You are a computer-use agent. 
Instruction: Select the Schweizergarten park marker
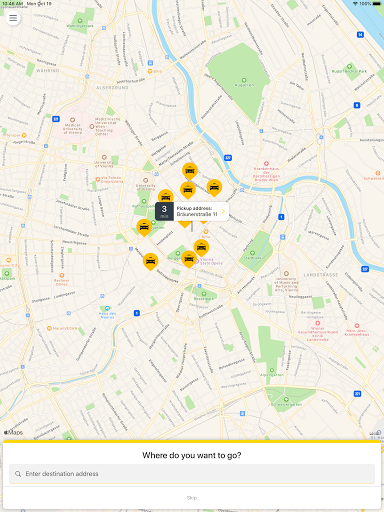[286, 399]
